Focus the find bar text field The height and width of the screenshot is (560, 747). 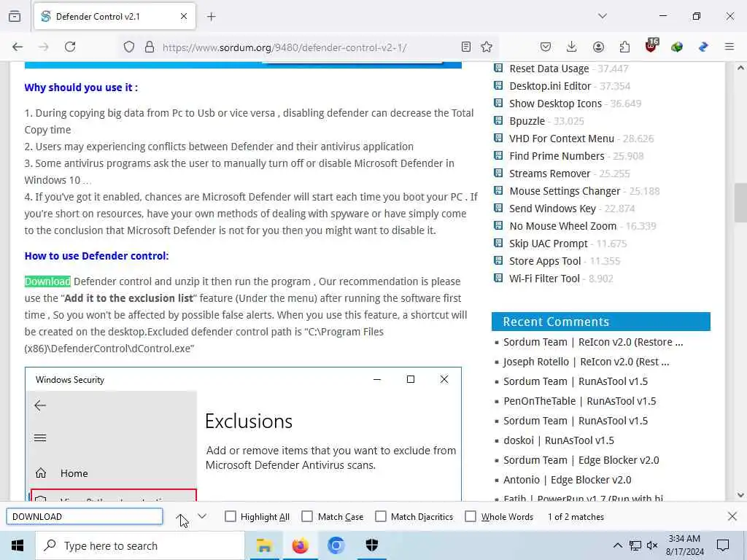point(85,517)
